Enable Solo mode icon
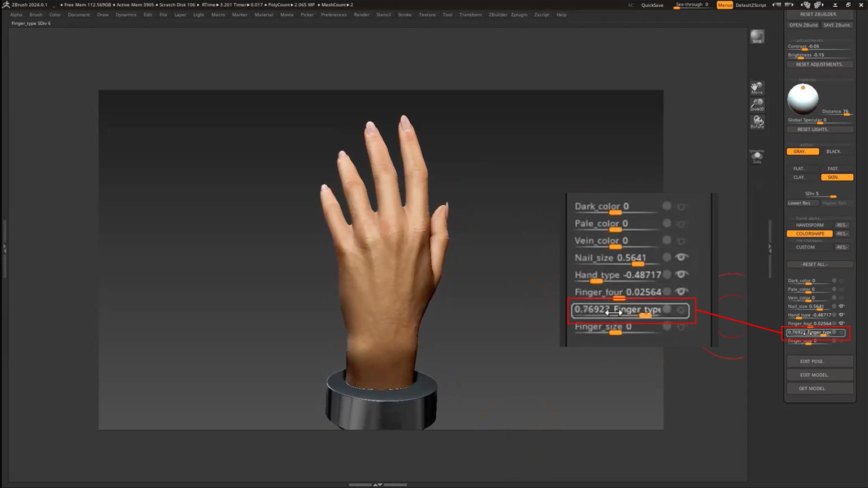The height and width of the screenshot is (488, 868). click(x=757, y=157)
